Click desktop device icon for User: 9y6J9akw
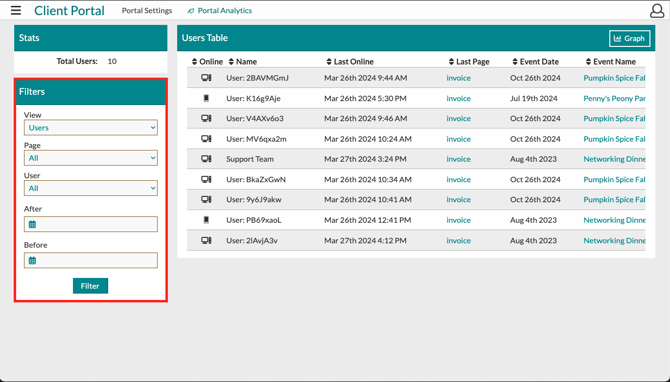Viewport: 670px width, 382px height. [206, 200]
